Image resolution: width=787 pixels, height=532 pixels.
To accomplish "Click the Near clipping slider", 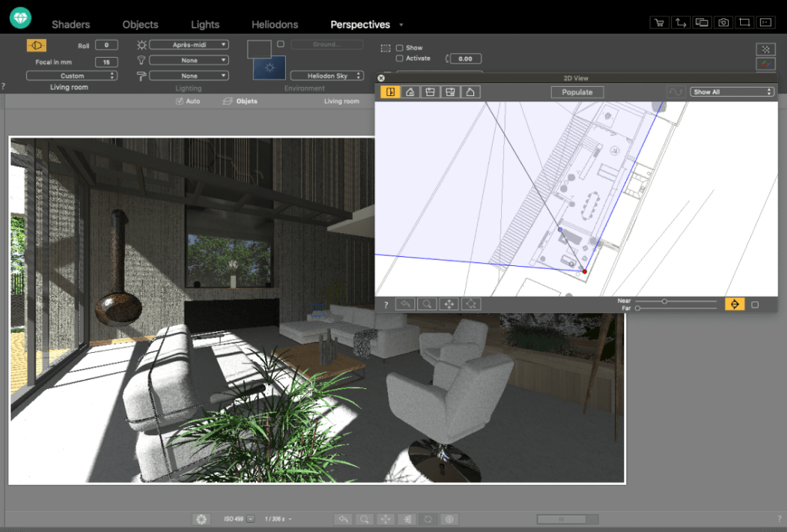I will pyautogui.click(x=665, y=301).
